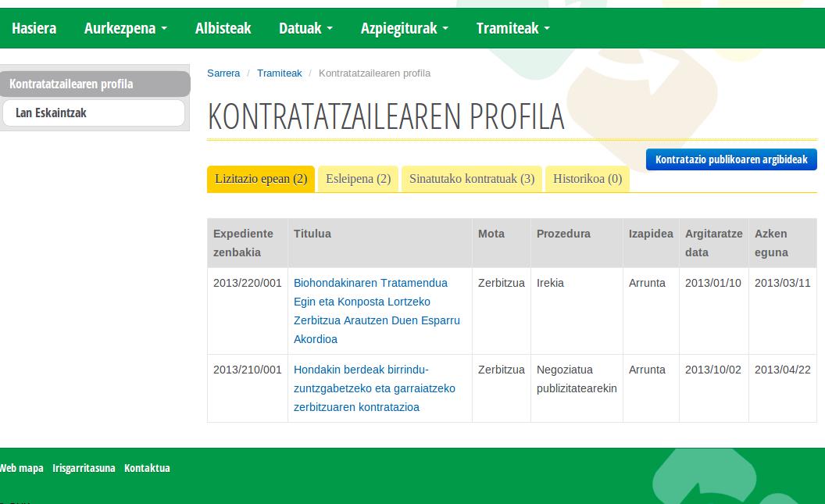Go to the Hasiera home page
The width and height of the screenshot is (825, 504).
(34, 28)
